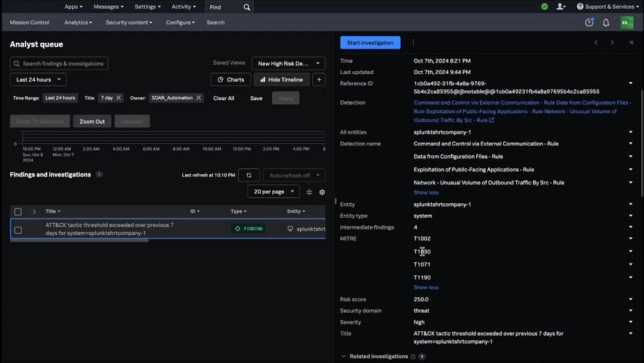Sort by Title column header
644x363 pixels.
click(53, 211)
